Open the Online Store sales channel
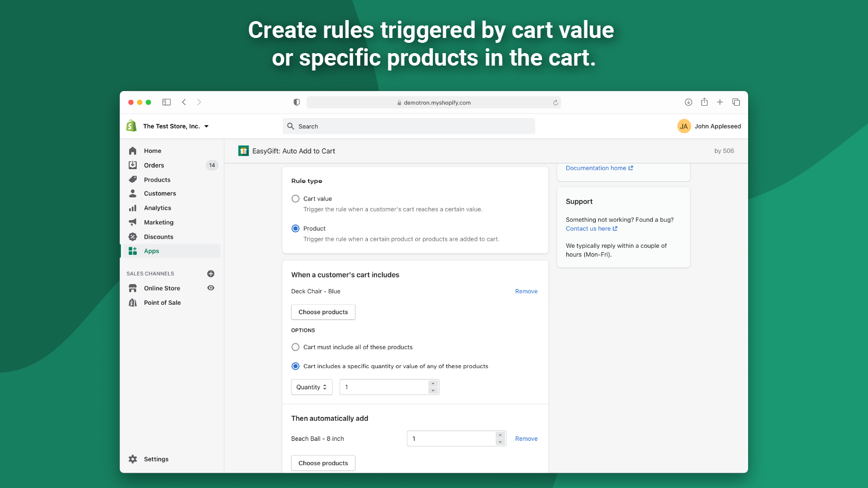868x488 pixels. click(162, 288)
